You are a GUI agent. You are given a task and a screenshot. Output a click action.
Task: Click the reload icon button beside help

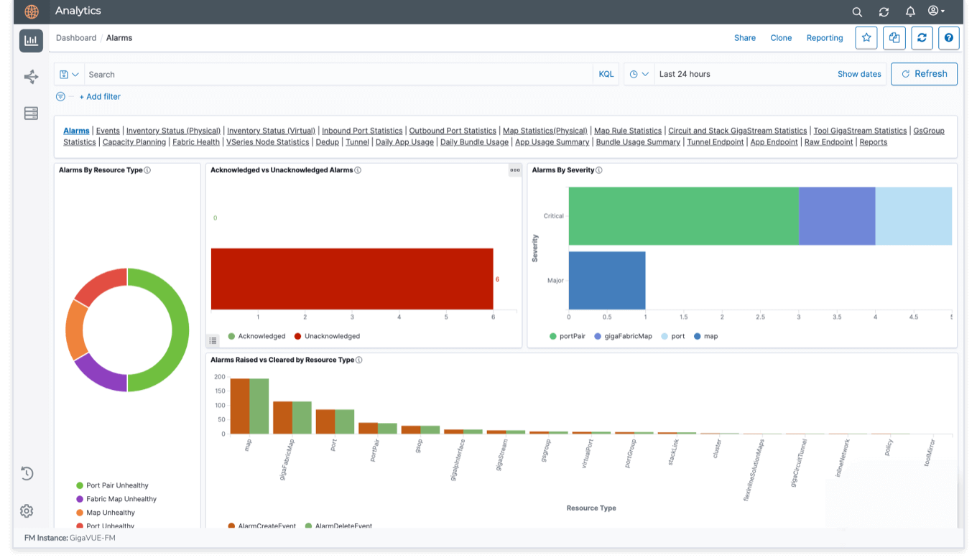[922, 38]
